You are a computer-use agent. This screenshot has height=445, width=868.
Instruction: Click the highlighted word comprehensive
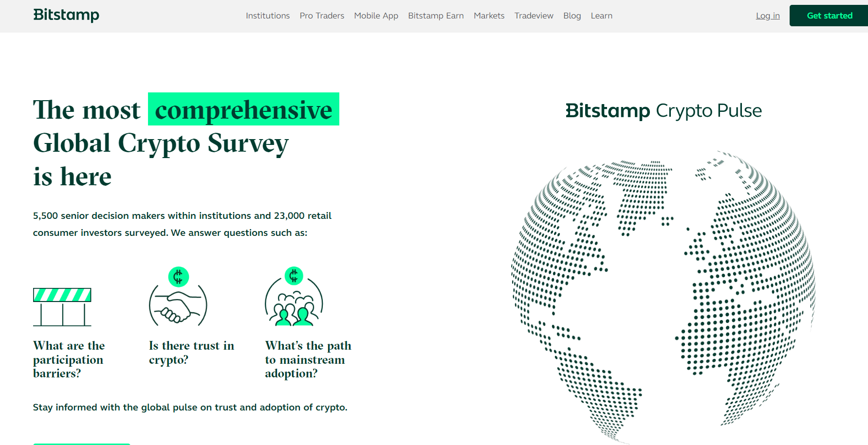pyautogui.click(x=243, y=109)
